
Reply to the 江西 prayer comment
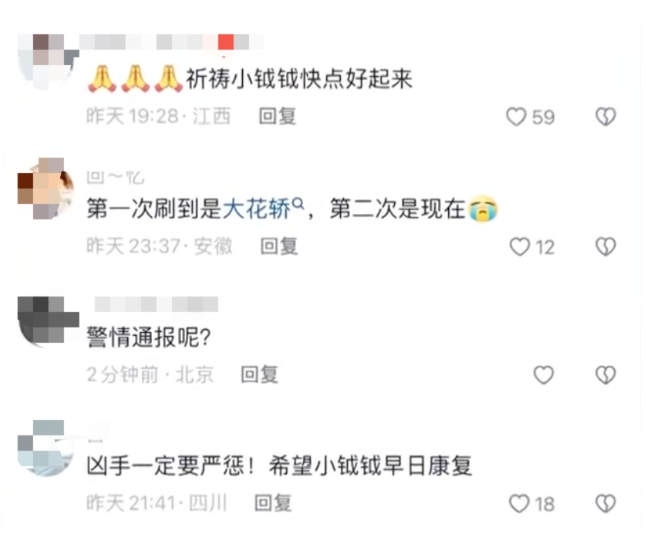[277, 116]
